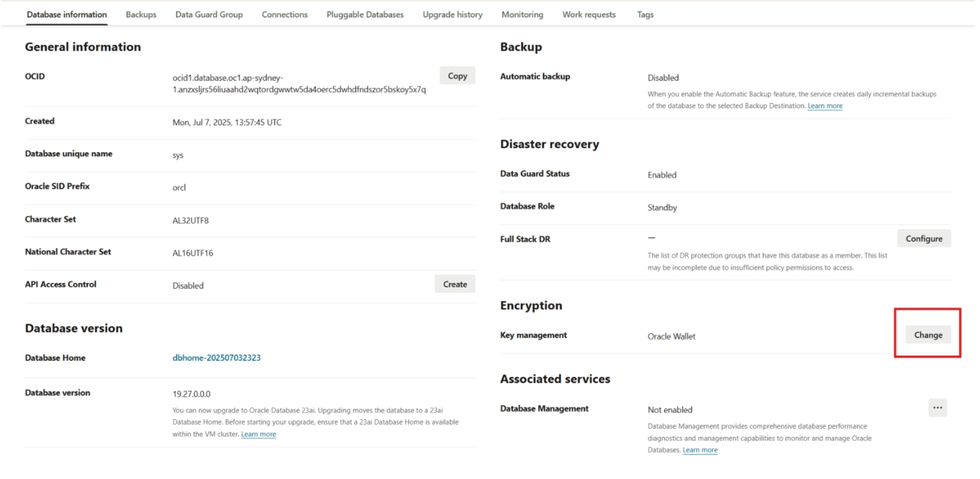Click the database version 19.27.0.0.0 value
Image resolution: width=980 pixels, height=479 pixels.
tap(191, 394)
